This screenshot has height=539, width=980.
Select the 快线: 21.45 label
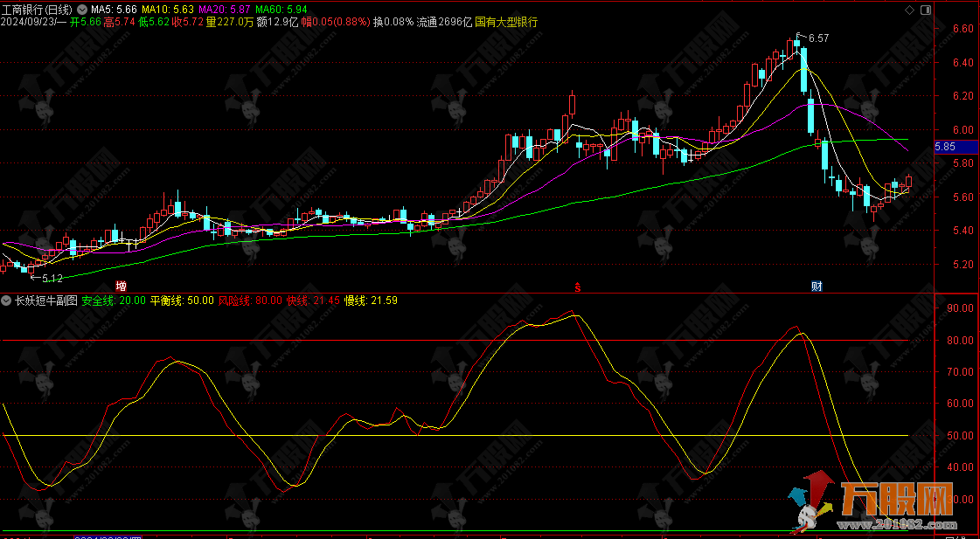pos(313,301)
